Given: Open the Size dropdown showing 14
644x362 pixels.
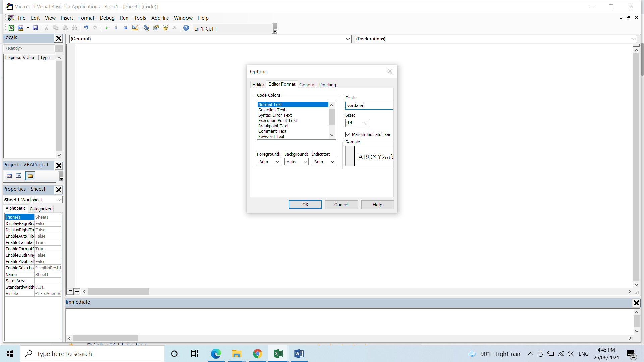Looking at the screenshot, I should [x=366, y=123].
